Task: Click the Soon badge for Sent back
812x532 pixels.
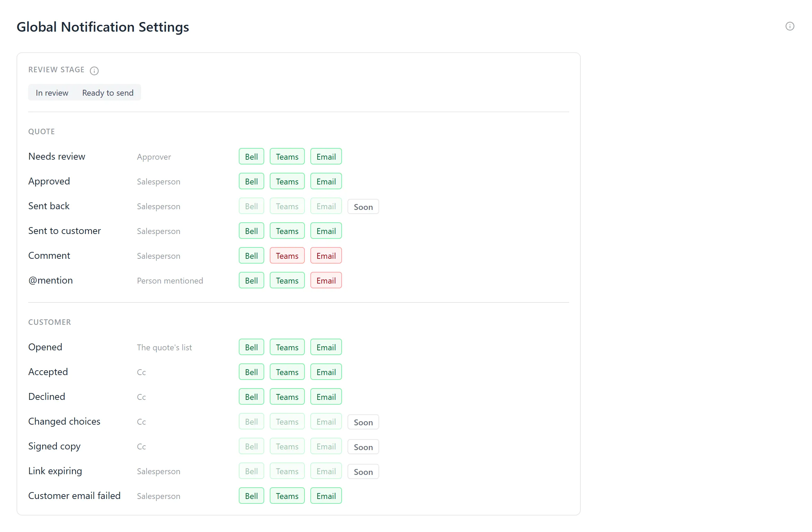Action: (363, 207)
